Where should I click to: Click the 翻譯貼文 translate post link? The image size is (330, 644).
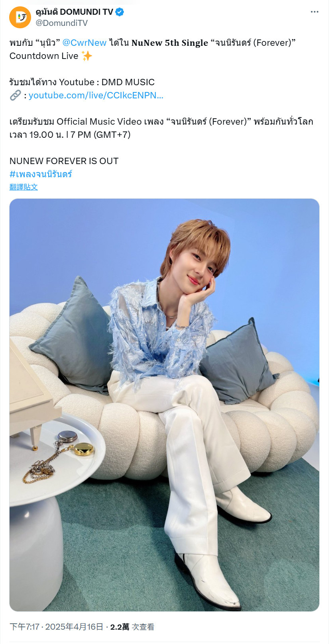pyautogui.click(x=24, y=187)
